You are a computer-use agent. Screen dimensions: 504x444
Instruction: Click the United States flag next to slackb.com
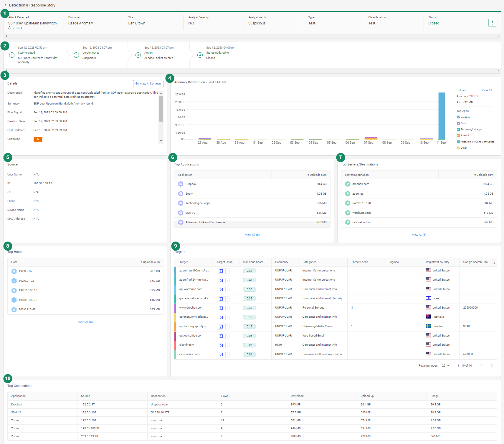(429, 344)
